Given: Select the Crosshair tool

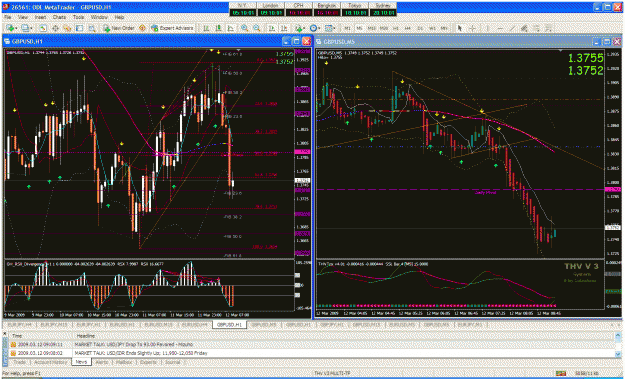Looking at the screenshot, I should tap(472, 28).
